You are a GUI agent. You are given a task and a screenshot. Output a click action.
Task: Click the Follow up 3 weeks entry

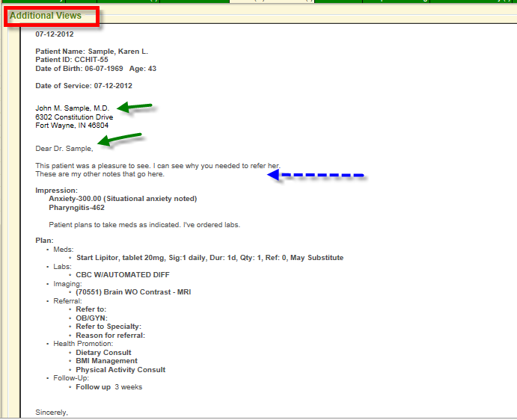pyautogui.click(x=108, y=387)
